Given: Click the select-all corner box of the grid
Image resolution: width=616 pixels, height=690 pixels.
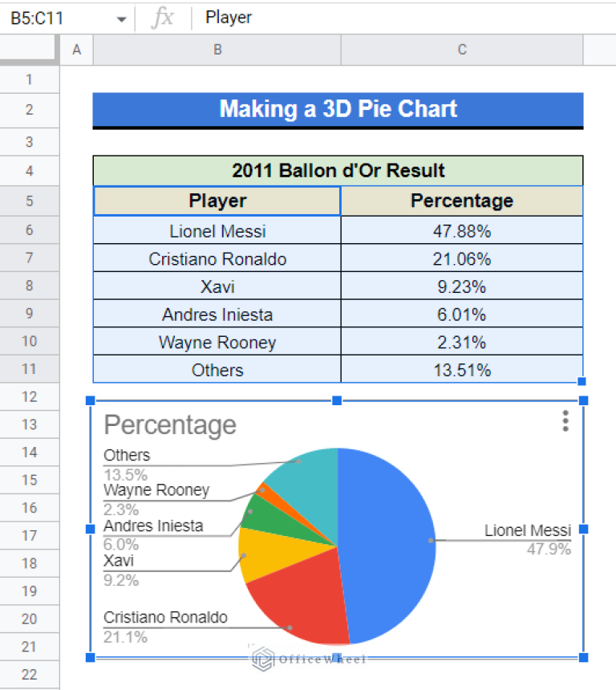Looking at the screenshot, I should tap(30, 50).
